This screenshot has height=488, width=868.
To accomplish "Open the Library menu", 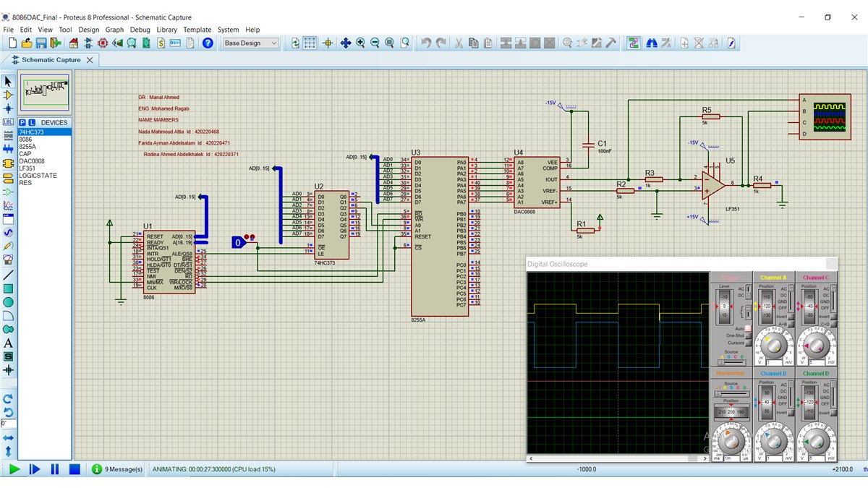I will [x=167, y=30].
